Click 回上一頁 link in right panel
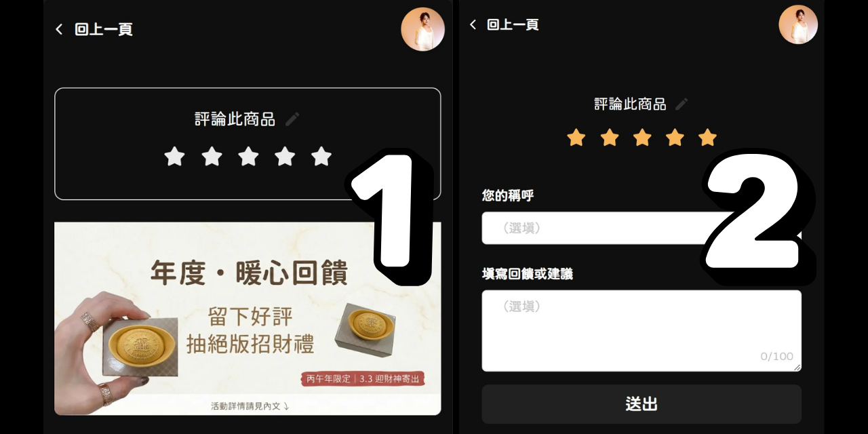This screenshot has height=434, width=868. [513, 24]
